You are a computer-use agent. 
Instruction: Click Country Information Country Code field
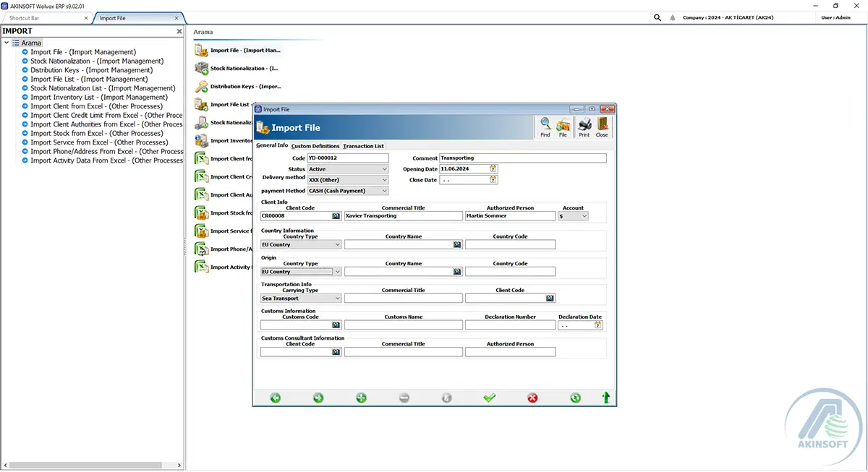(510, 245)
